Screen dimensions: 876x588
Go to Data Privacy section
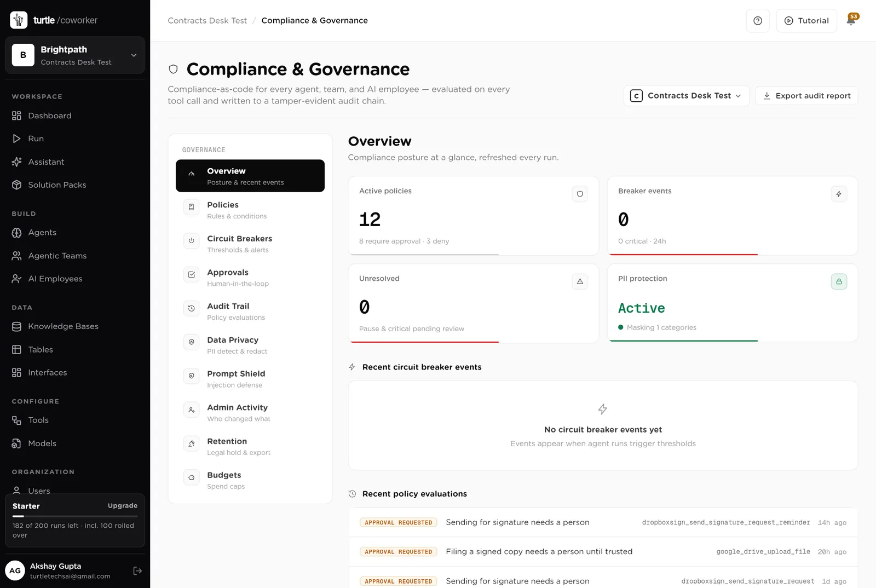click(250, 345)
